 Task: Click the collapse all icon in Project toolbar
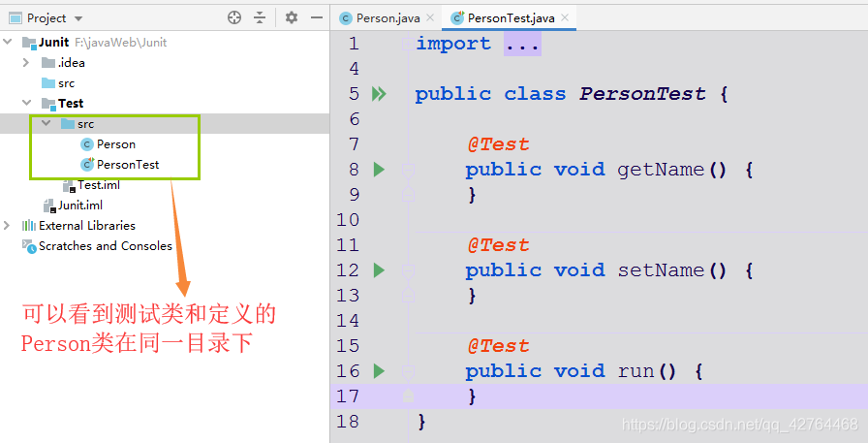coord(260,17)
